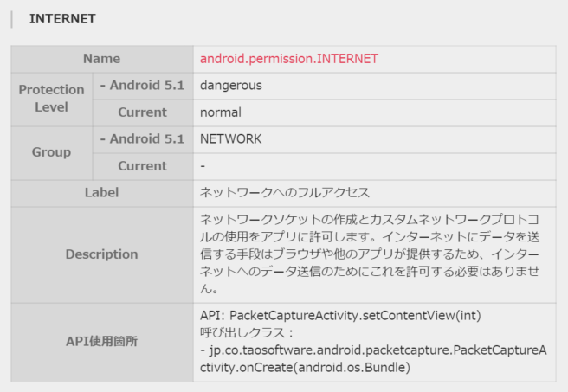Viewport: 568px width, 392px height.
Task: Click the Protection Level header cell
Action: (51, 100)
